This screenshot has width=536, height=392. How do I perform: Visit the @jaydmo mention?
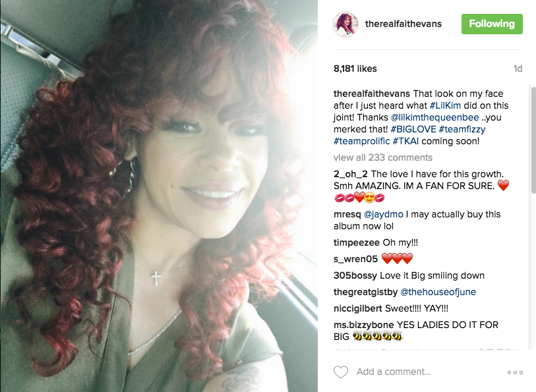pos(384,214)
